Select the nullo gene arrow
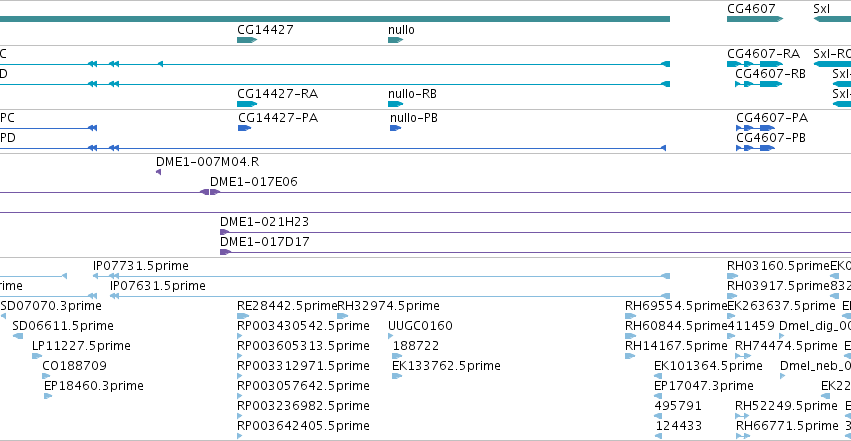This screenshot has height=441, width=851. 396,40
